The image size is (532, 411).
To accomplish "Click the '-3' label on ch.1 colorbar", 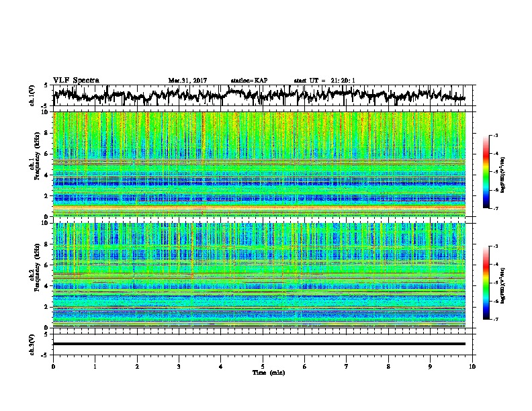I will pyautogui.click(x=495, y=135).
